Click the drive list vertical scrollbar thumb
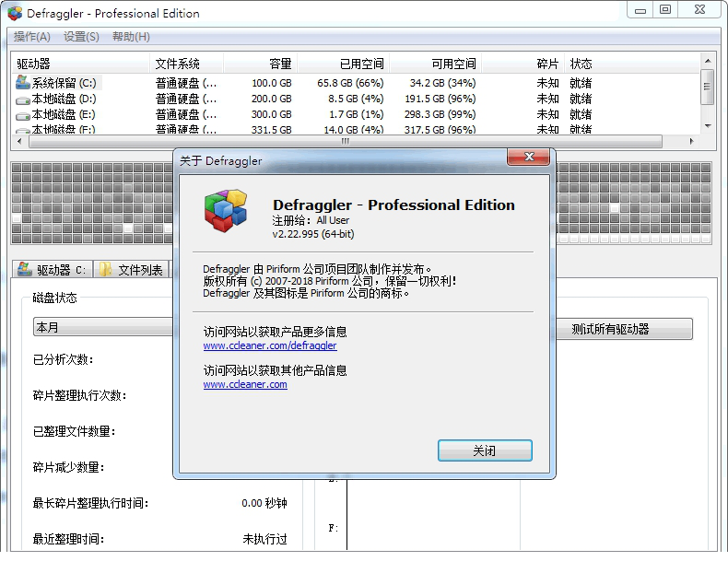This screenshot has width=728, height=573. 707,87
